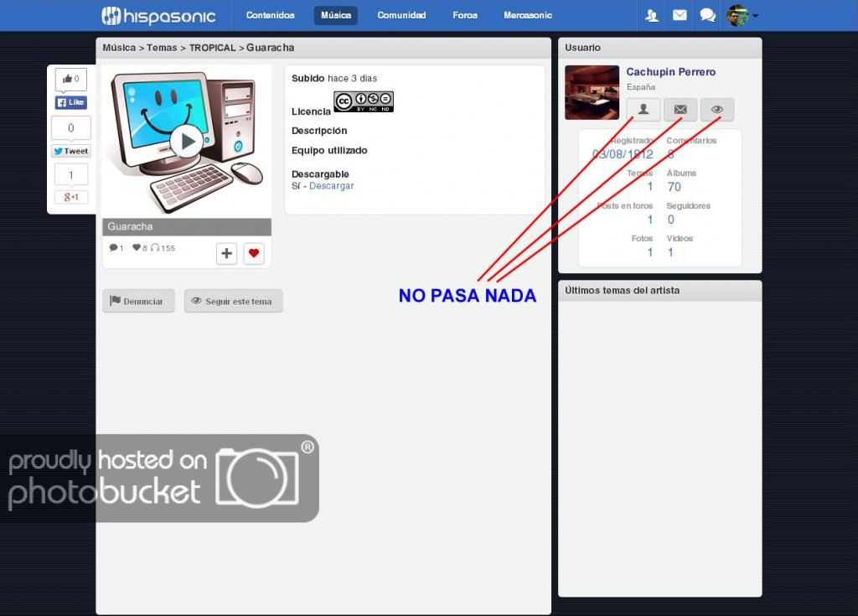This screenshot has width=858, height=616.
Task: Click the Música breadcrumb link
Action: [119, 48]
